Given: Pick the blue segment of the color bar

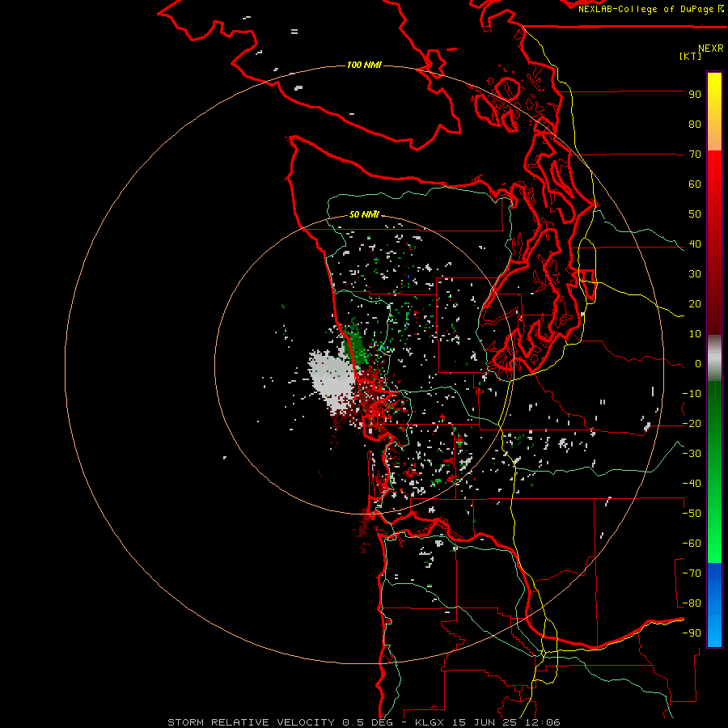Looking at the screenshot, I should click(x=714, y=604).
